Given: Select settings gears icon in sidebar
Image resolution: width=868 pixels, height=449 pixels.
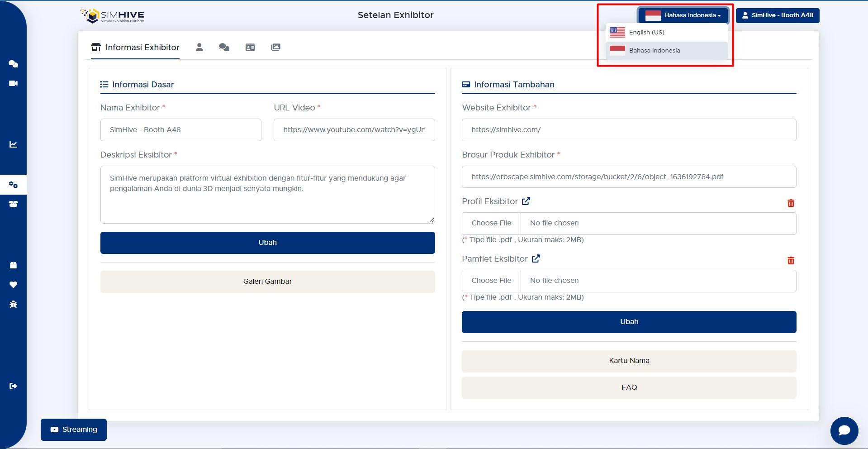Looking at the screenshot, I should tap(14, 185).
